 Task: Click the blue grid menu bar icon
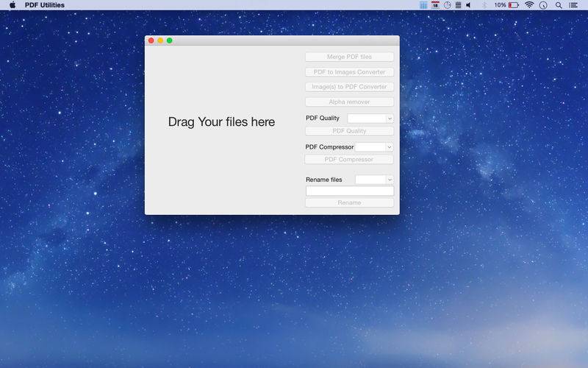click(423, 5)
